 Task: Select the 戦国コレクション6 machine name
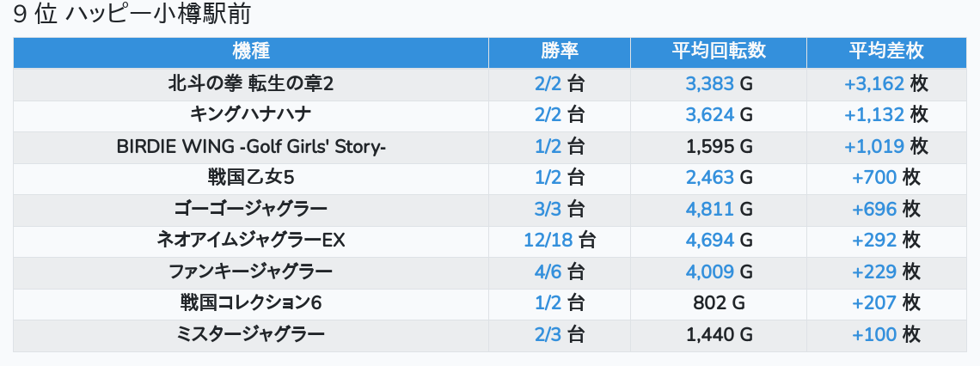(251, 303)
